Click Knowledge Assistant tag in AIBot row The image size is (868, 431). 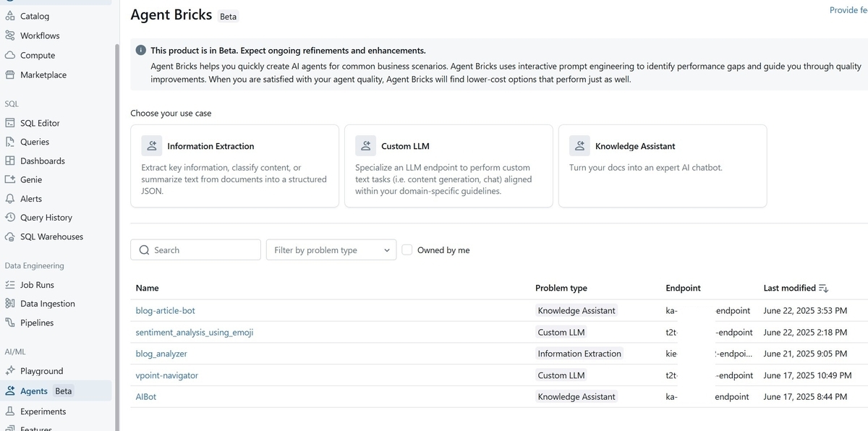click(x=576, y=397)
